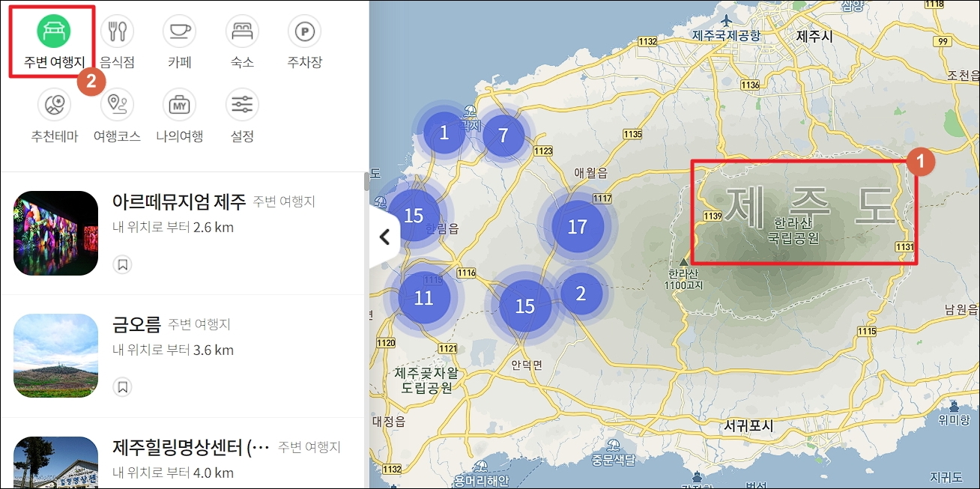Bookmark 금오름 attraction

click(x=123, y=387)
